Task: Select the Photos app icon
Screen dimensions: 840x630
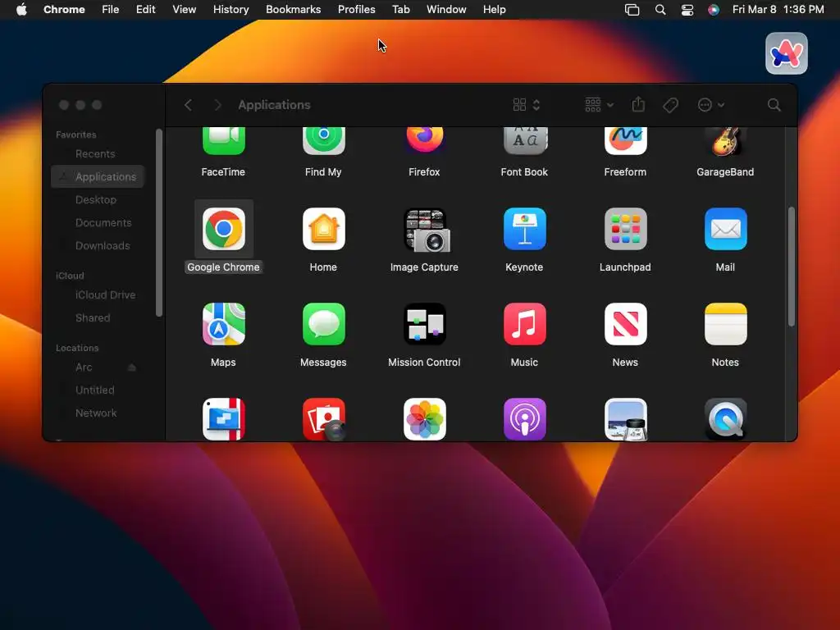Action: 424,419
